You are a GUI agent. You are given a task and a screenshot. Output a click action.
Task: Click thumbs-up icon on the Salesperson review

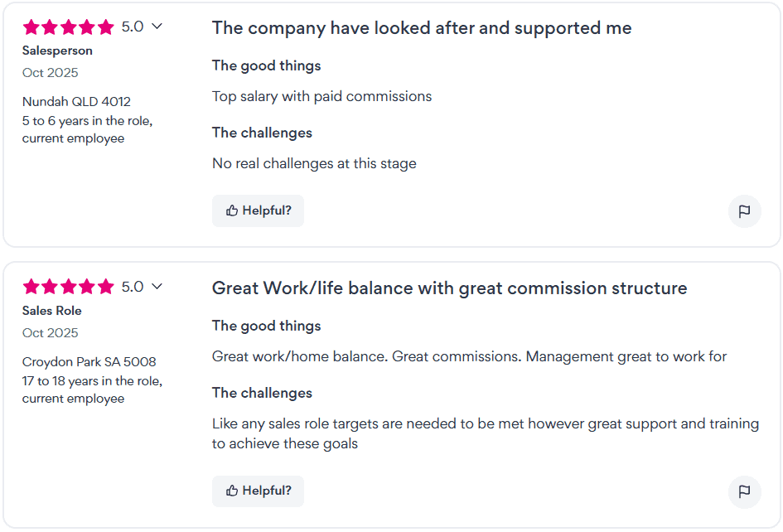233,210
